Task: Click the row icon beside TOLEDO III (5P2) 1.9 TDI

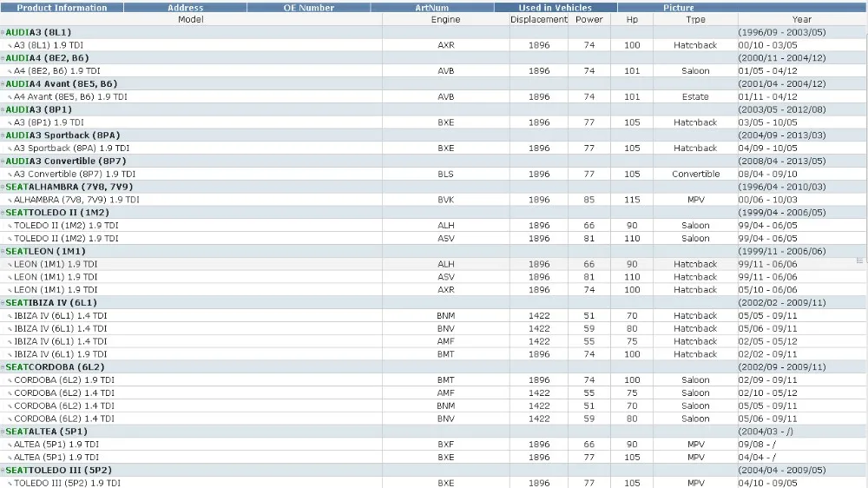Action: click(x=10, y=484)
